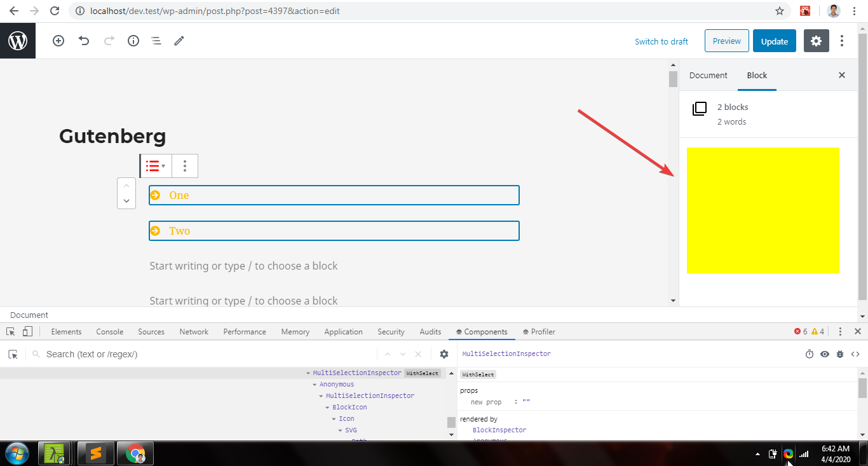Viewport: 868px width, 466px height.
Task: Open the Profiler DevTools tab
Action: [x=539, y=331]
